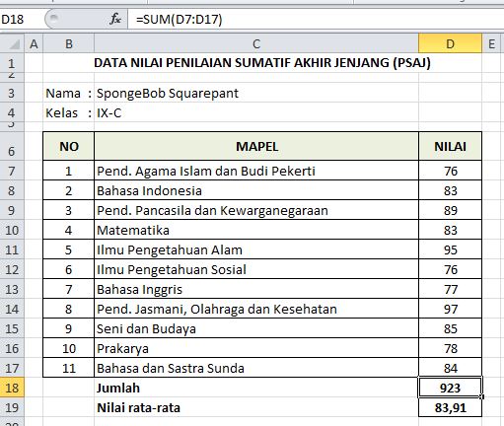Click Ilmu Pengetahuan Sosial cell
Screen dimensions: 504x426
pyautogui.click(x=256, y=269)
